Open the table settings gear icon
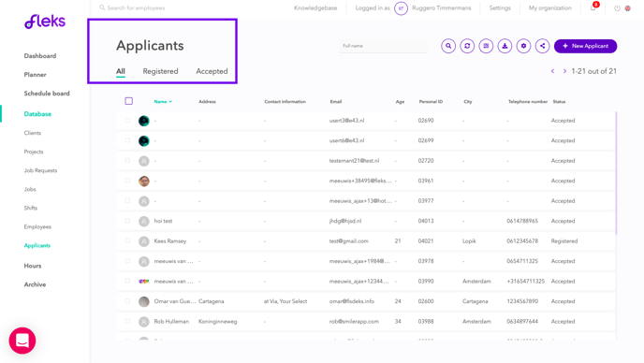This screenshot has height=363, width=644. point(523,46)
